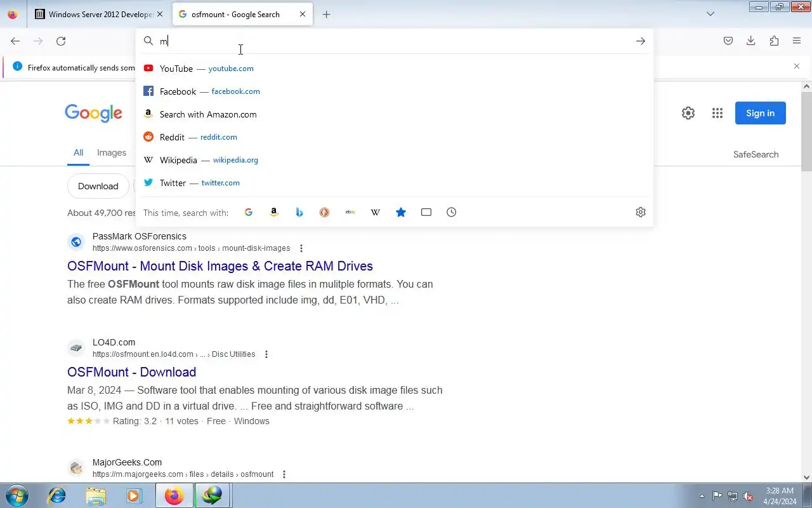The width and height of the screenshot is (812, 508).
Task: Search open tabs using the tabs icon
Action: click(x=426, y=212)
